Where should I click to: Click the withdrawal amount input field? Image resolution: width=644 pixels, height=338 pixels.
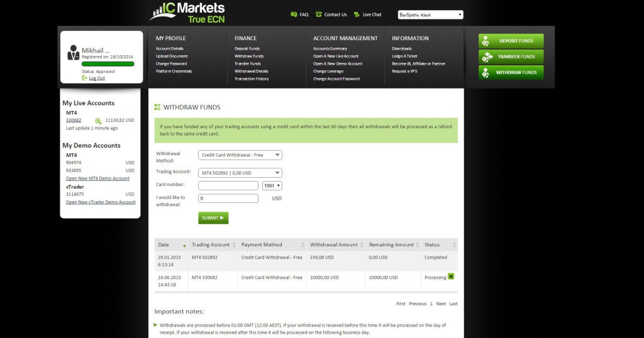tap(228, 198)
